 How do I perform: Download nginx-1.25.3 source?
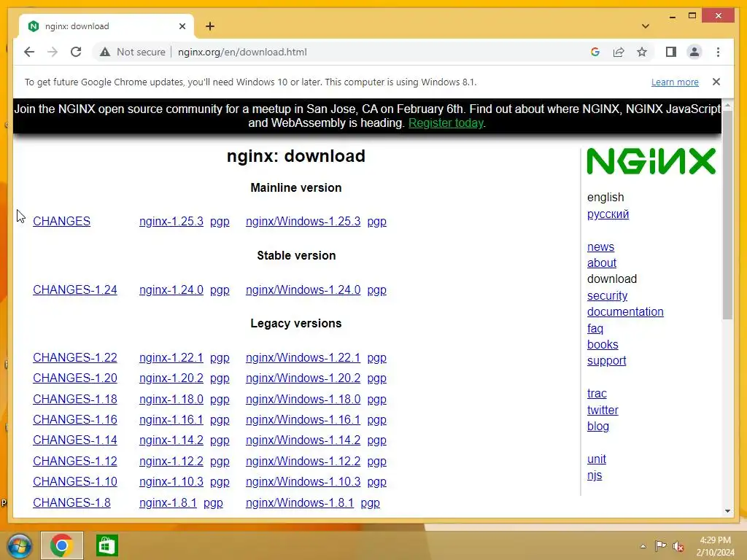171,222
